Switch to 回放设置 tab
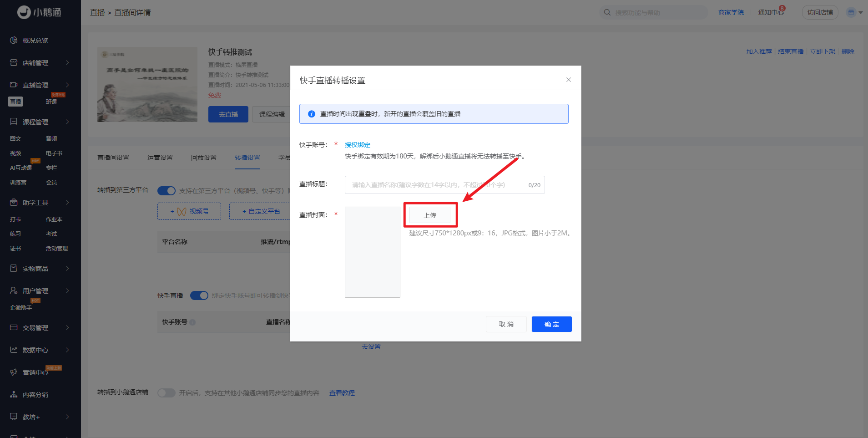868x438 pixels. coord(204,158)
